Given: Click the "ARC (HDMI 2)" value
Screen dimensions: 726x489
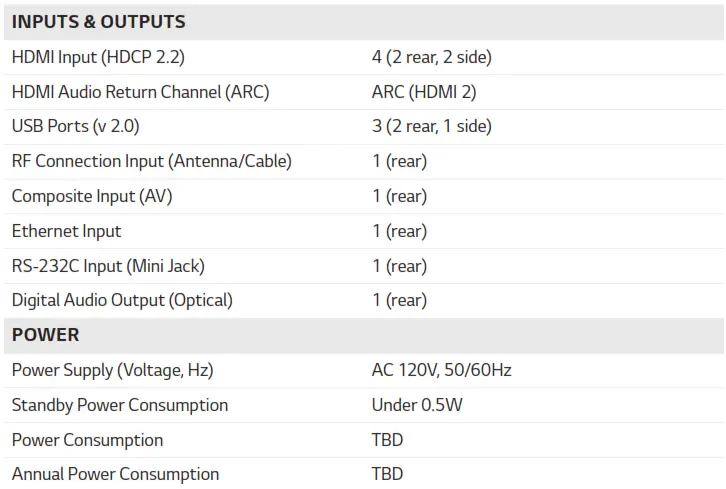Looking at the screenshot, I should pos(424,92).
